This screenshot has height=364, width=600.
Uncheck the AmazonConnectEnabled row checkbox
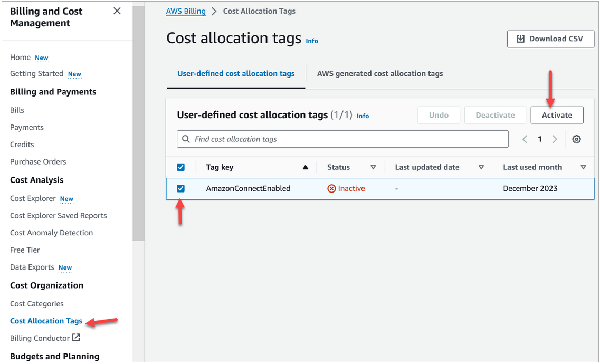pyautogui.click(x=180, y=188)
